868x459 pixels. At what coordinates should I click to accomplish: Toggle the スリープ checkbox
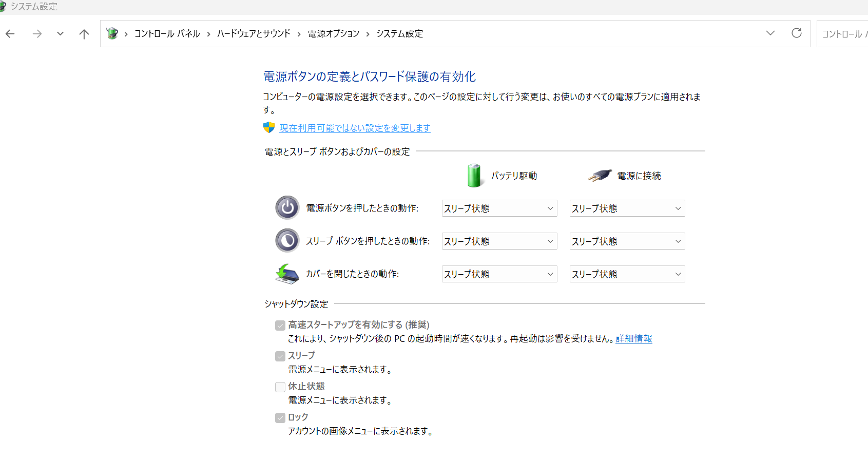tap(280, 356)
